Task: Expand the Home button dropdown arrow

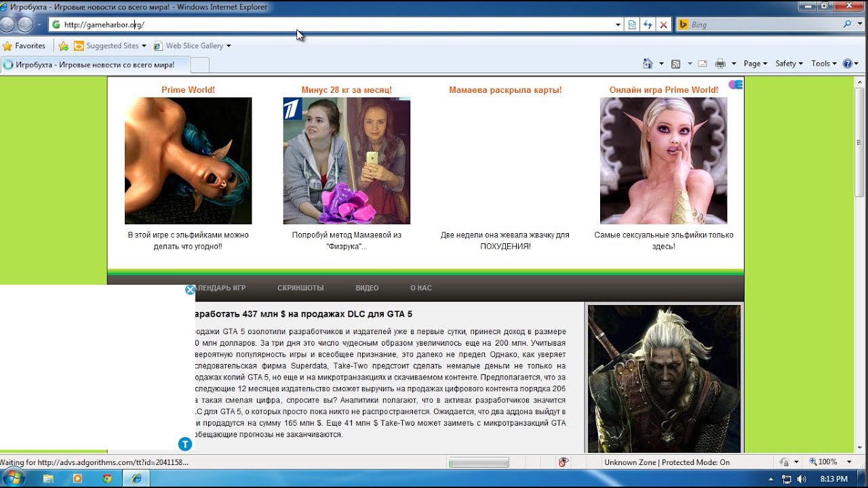Action: [661, 64]
